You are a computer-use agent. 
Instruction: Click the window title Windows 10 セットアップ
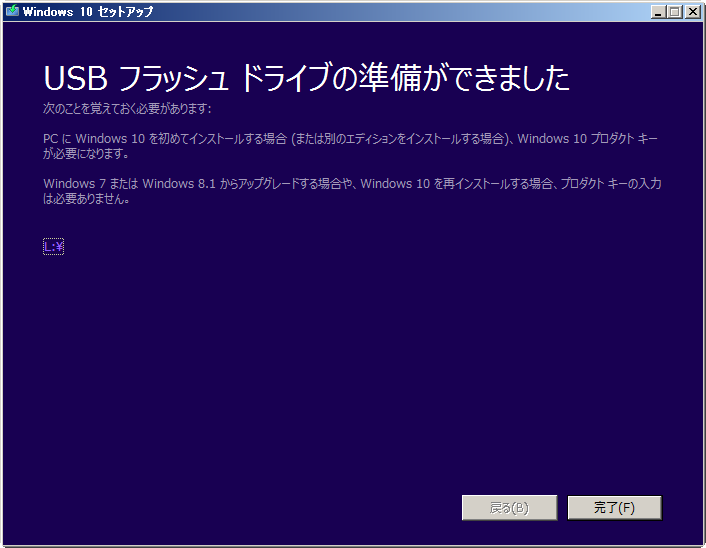pyautogui.click(x=88, y=11)
